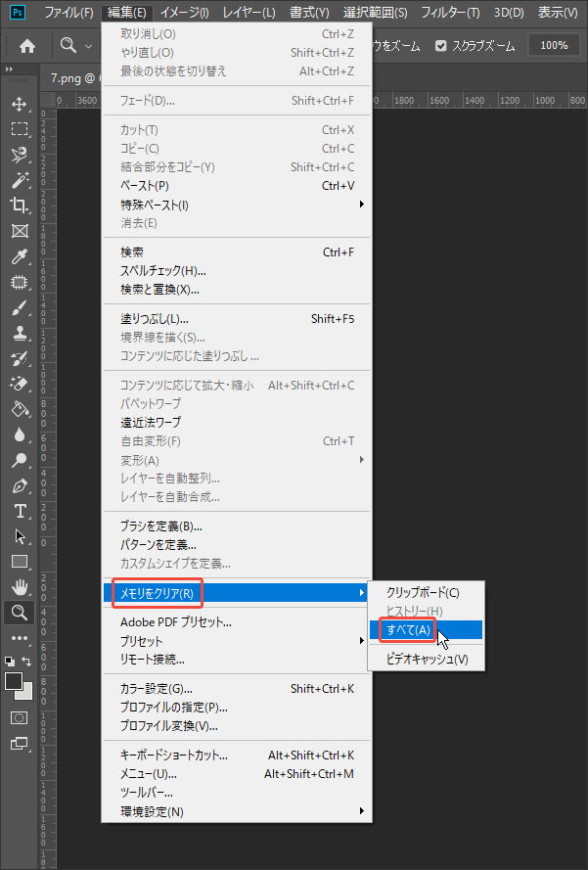Click ペースト(P) in the Edit menu
588x870 pixels.
[237, 186]
